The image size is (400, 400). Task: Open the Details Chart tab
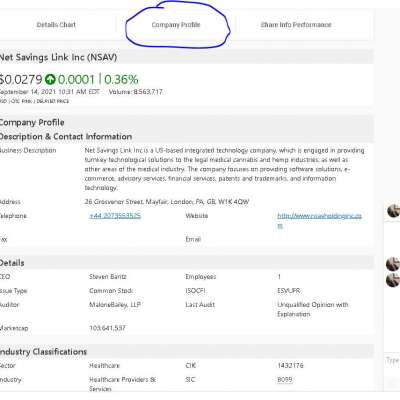click(56, 25)
